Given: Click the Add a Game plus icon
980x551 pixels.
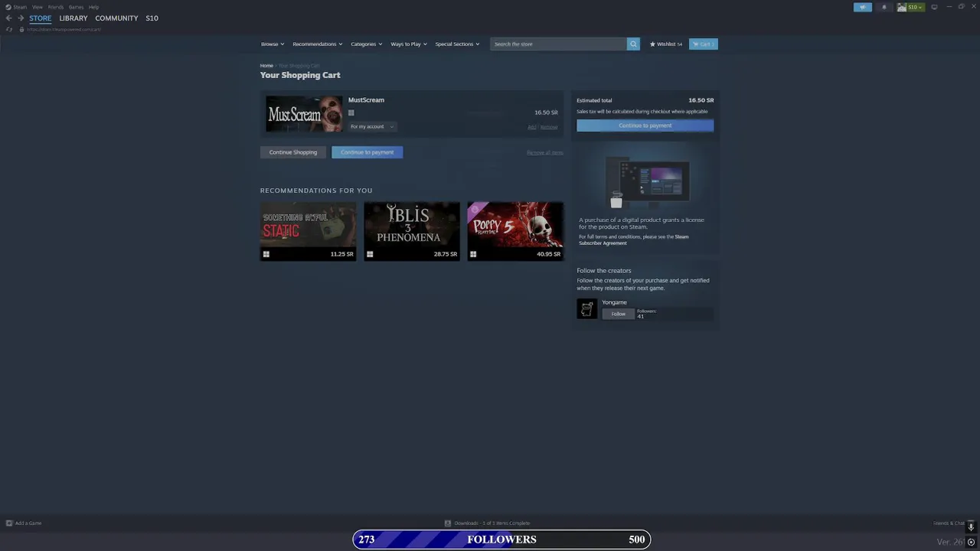Looking at the screenshot, I should point(9,523).
